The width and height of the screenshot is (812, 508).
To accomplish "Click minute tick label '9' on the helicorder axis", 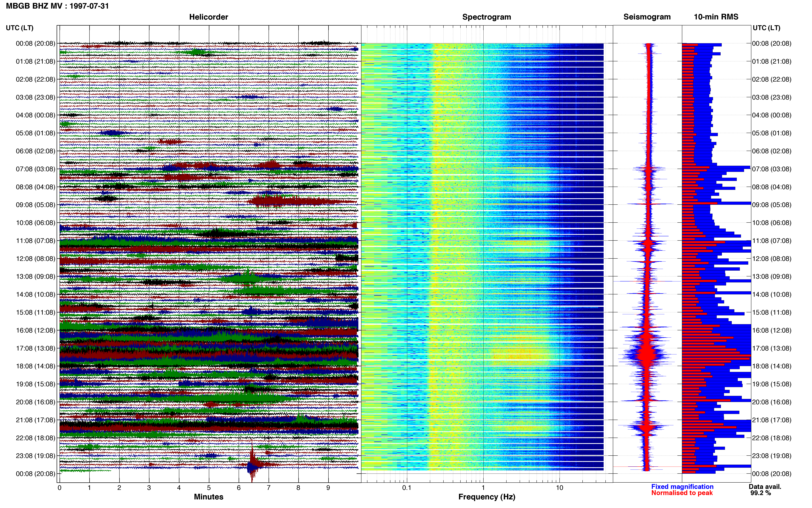I will pyautogui.click(x=328, y=488).
